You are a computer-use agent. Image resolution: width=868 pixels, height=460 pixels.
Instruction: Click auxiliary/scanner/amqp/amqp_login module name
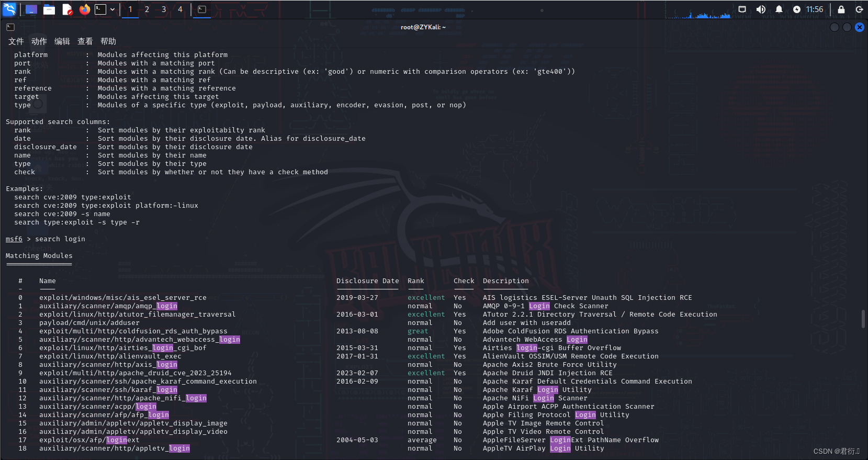108,306
